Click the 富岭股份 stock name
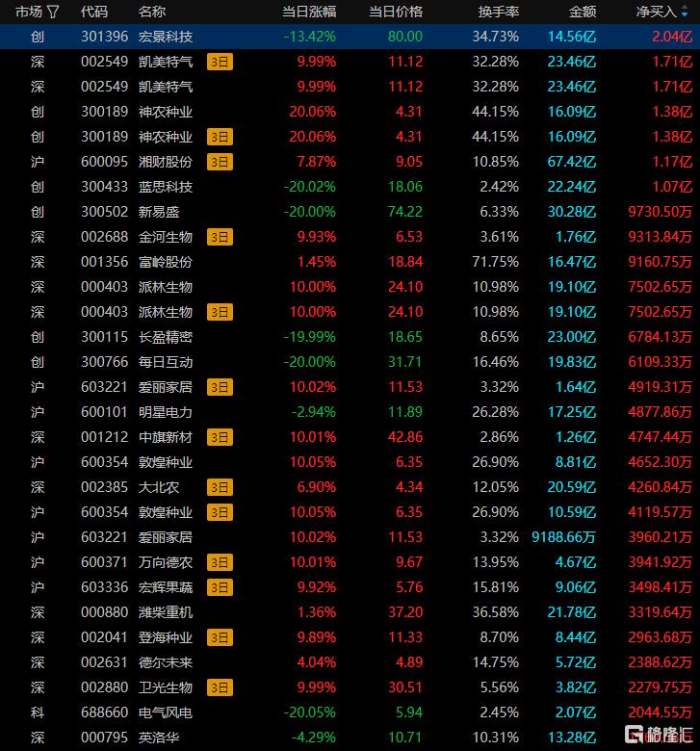Screen dimensions: 700x751 coord(166,262)
